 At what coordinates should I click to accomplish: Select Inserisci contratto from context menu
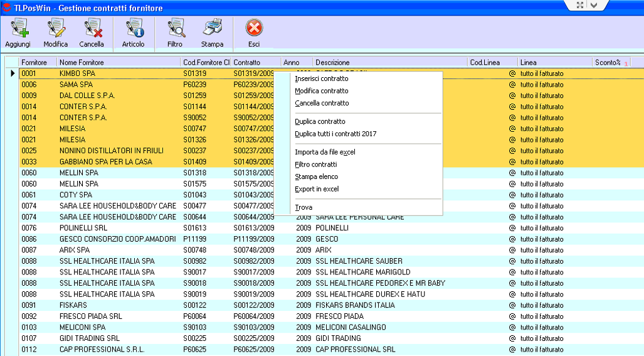click(x=321, y=79)
